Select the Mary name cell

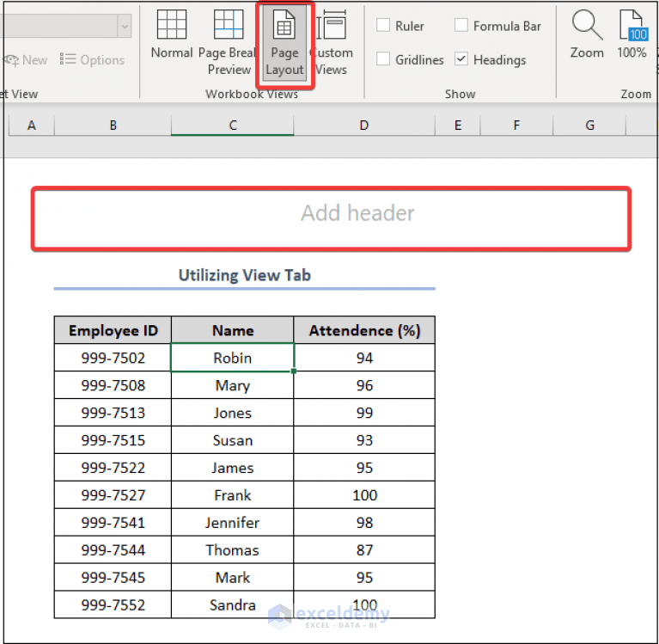(233, 385)
